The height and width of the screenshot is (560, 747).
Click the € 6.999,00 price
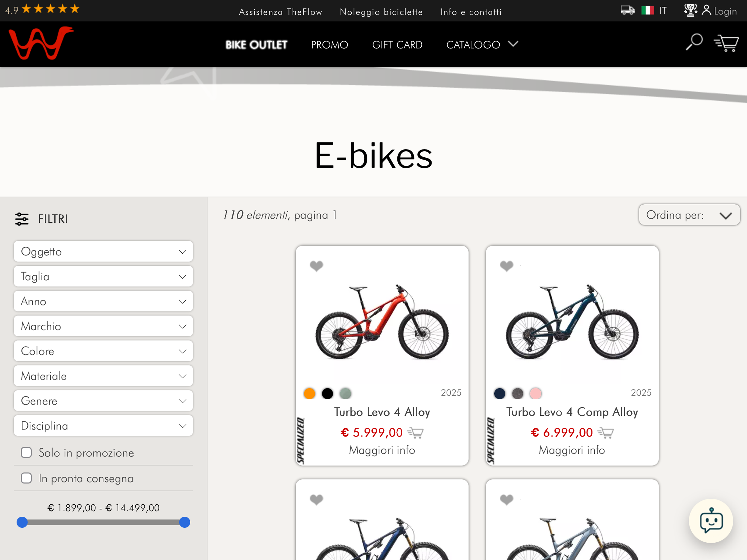point(562,432)
